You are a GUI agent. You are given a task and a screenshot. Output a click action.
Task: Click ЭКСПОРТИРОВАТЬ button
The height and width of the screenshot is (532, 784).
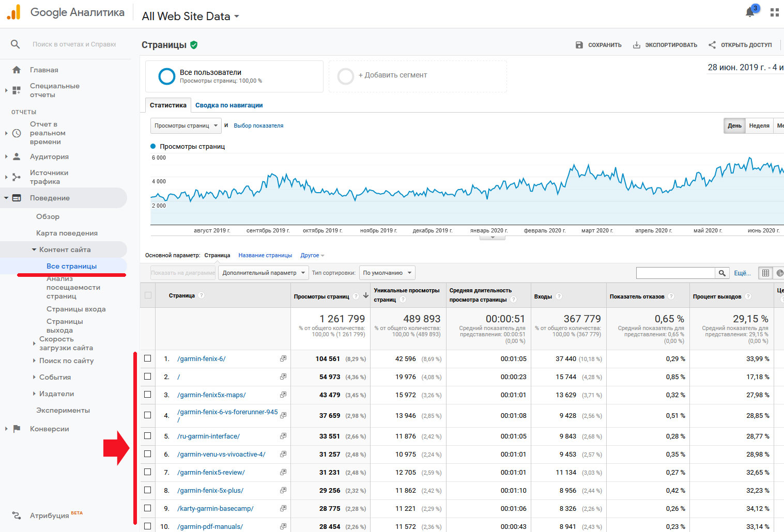pos(665,45)
